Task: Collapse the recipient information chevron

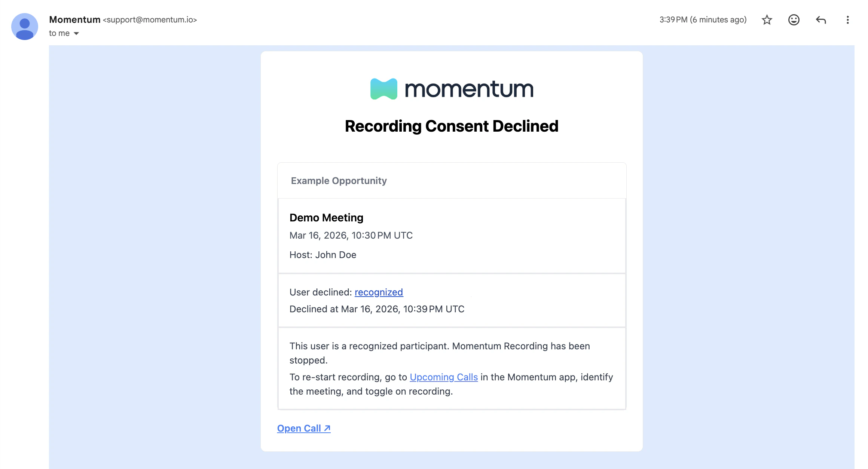Action: 76,33
